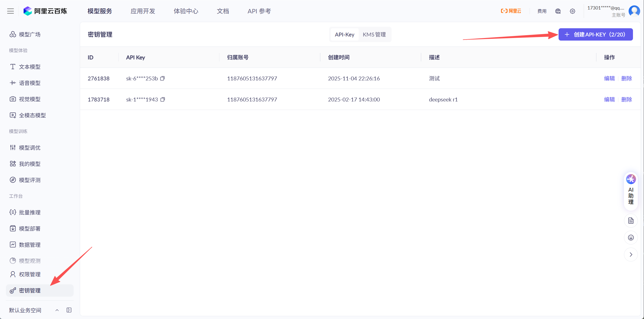Copy the sk-6****253b API key

coord(162,78)
